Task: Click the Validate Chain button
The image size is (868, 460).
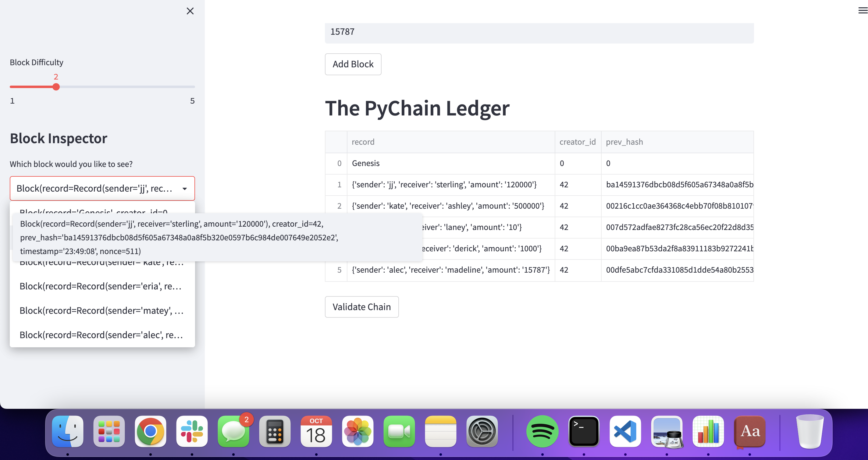Action: coord(361,307)
